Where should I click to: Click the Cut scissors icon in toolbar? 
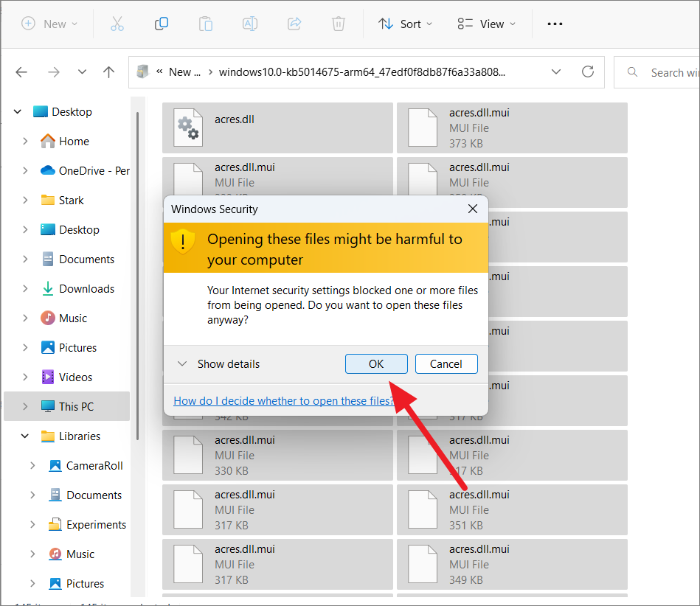(117, 24)
